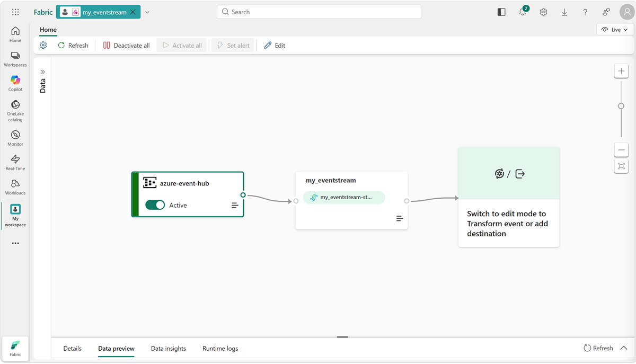Screen dimensions: 636x364
Task: Open the feedback/share icon in header
Action: (606, 12)
